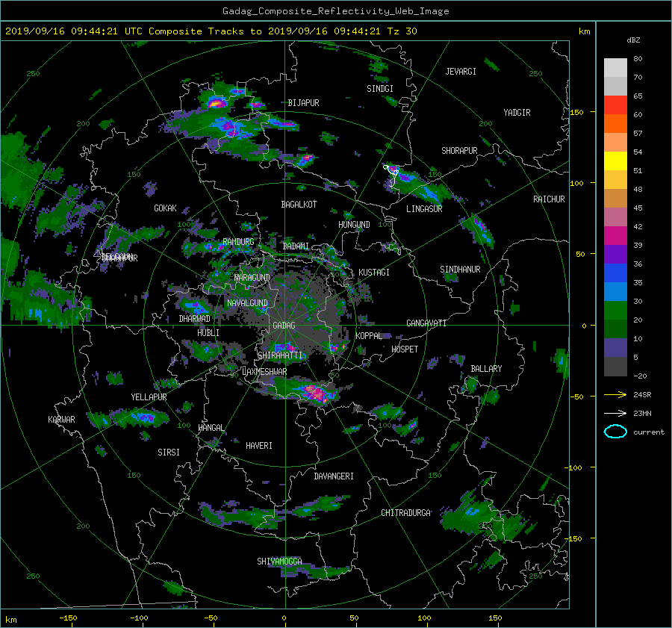Click the SHORAPUR city label

click(x=459, y=151)
